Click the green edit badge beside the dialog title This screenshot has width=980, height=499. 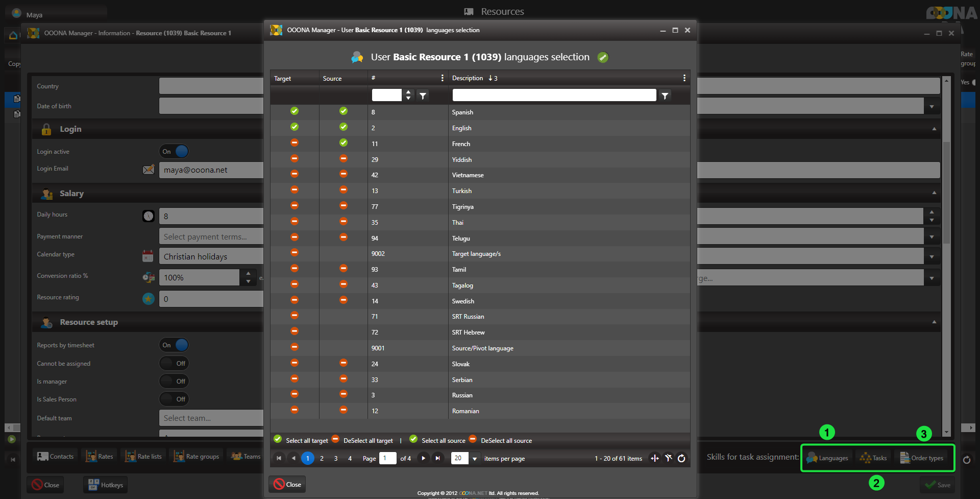pyautogui.click(x=603, y=57)
